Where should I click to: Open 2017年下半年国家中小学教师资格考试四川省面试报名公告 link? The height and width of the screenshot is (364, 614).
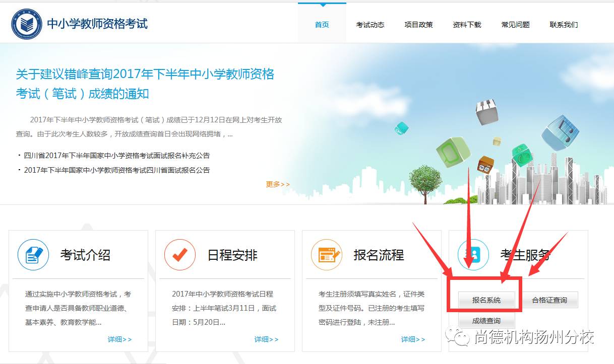pos(117,170)
